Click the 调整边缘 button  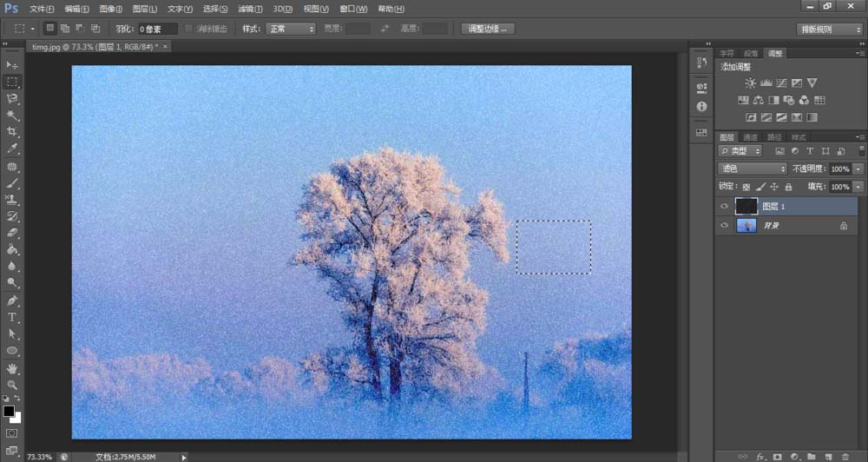click(x=488, y=29)
